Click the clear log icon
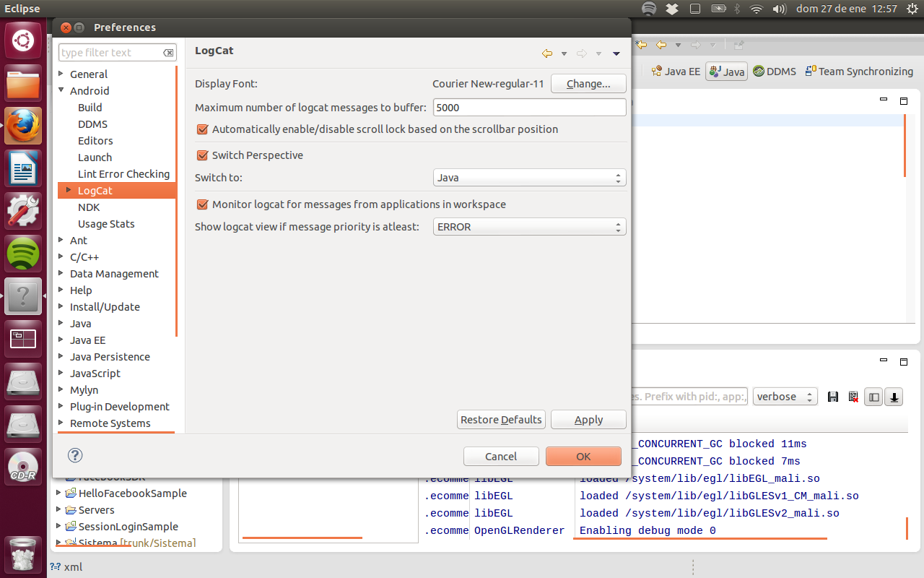 pyautogui.click(x=853, y=397)
